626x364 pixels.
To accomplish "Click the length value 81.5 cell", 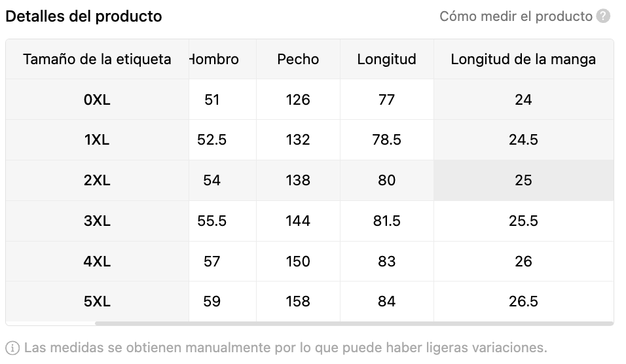I will pyautogui.click(x=386, y=221).
